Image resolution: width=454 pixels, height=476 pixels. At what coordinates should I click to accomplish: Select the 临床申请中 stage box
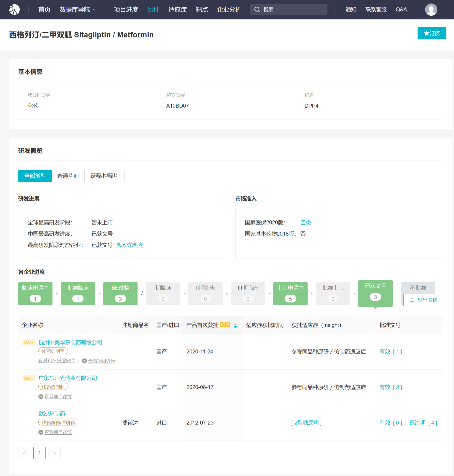35,293
